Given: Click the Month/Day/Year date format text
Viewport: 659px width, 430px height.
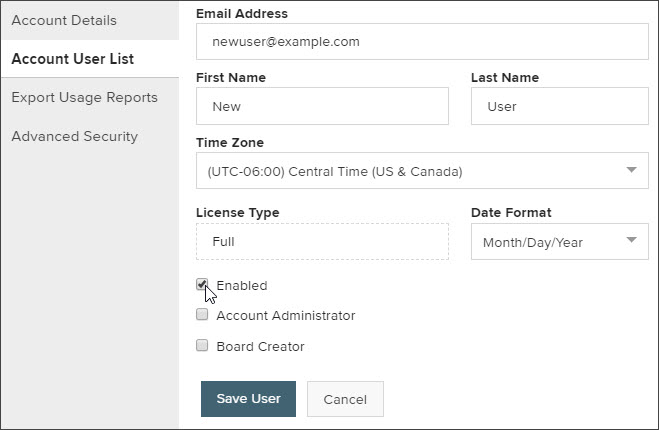Looking at the screenshot, I should point(533,243).
